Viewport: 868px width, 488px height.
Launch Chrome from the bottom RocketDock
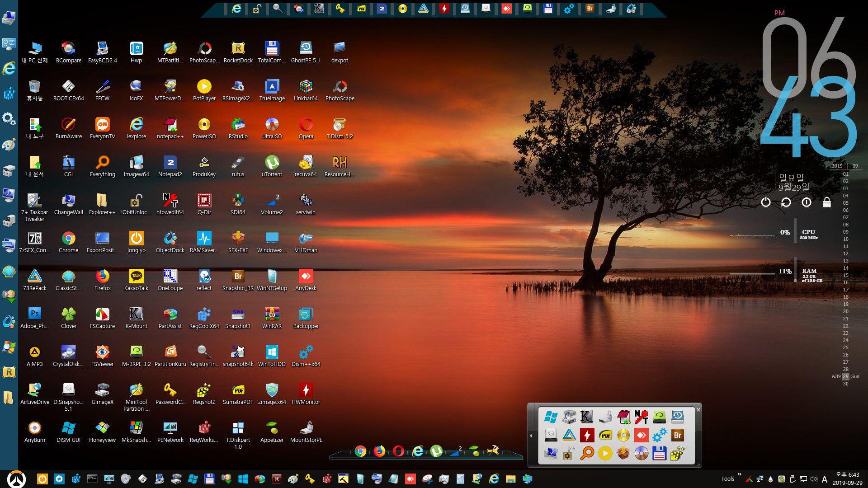coord(360,451)
